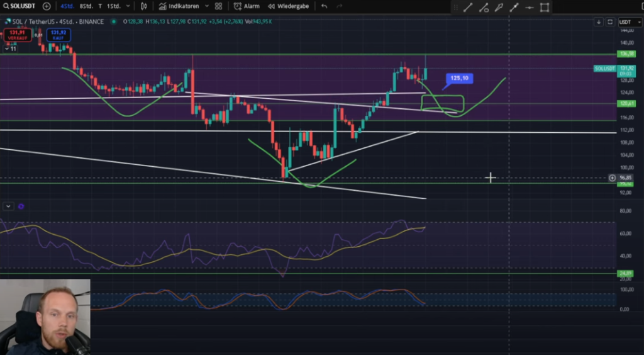Viewport: 644px width, 355px height.
Task: Switch to the 8Std. timeframe
Action: (86, 6)
